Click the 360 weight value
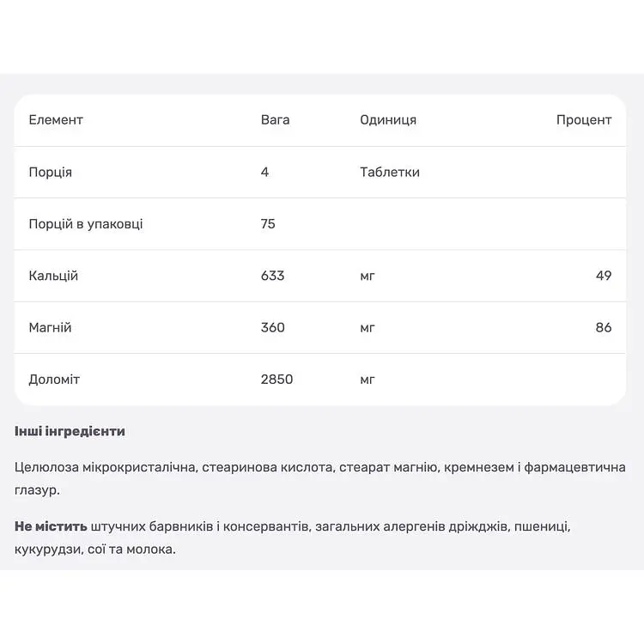Screen dimensions: 644x644 (x=273, y=327)
